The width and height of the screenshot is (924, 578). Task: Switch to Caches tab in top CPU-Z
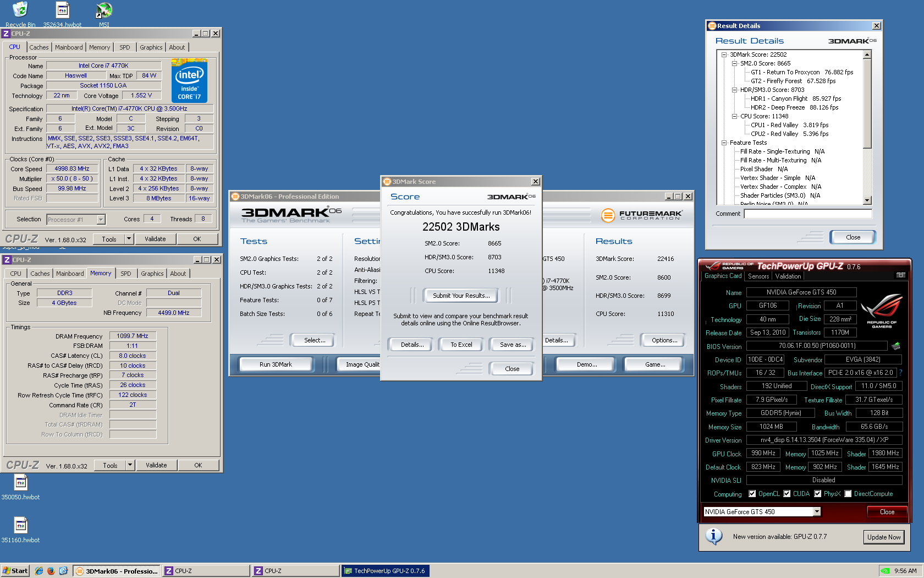coord(39,47)
